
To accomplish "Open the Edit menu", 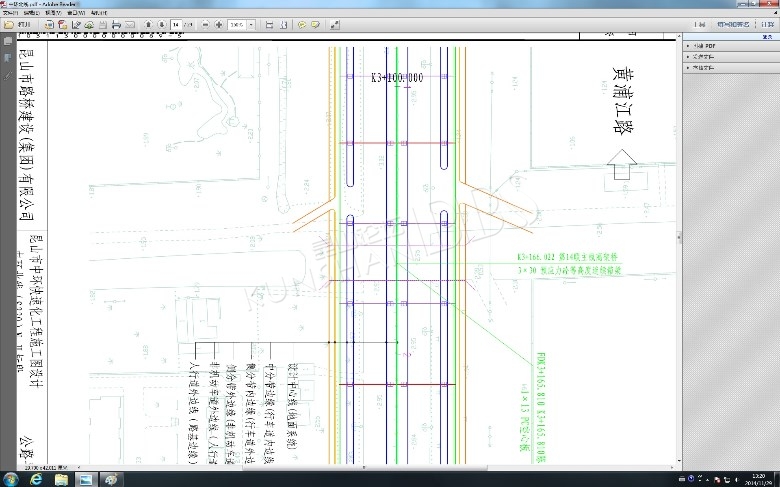I will pos(30,13).
